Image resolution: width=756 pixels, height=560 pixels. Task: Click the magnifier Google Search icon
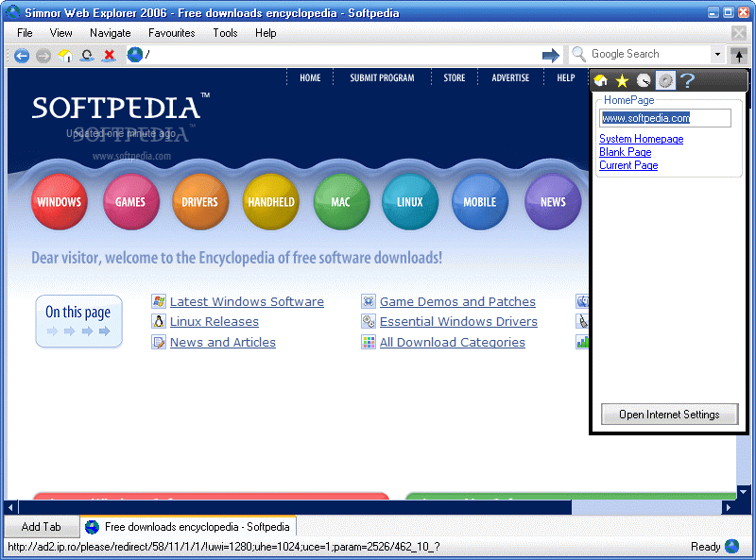click(578, 54)
